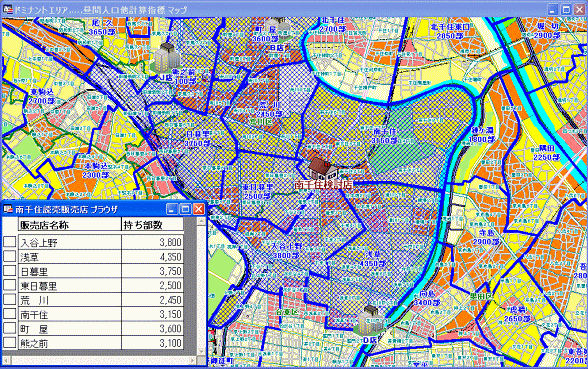Tick the 熊之前 row checkbox
588x369 pixels.
[10, 342]
